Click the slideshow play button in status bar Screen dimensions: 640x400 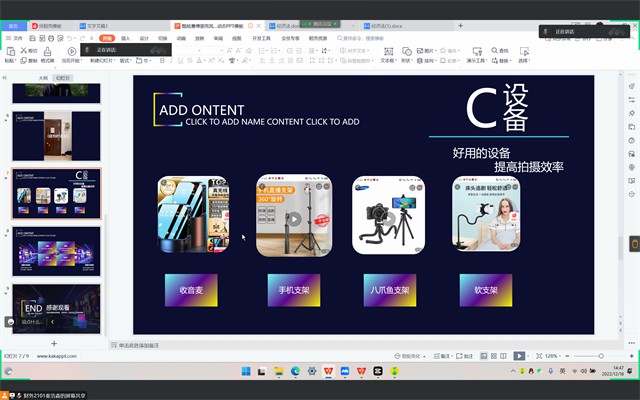pos(519,356)
